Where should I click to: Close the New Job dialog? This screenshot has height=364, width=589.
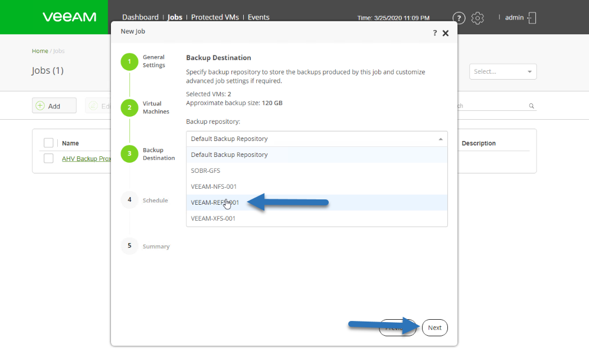click(446, 33)
